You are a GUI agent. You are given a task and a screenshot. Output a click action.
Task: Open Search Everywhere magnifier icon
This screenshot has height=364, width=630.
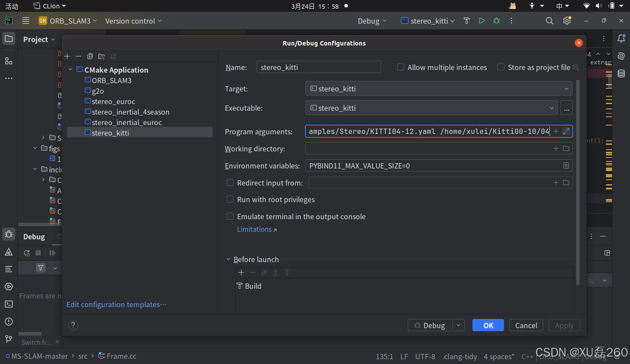(x=549, y=21)
